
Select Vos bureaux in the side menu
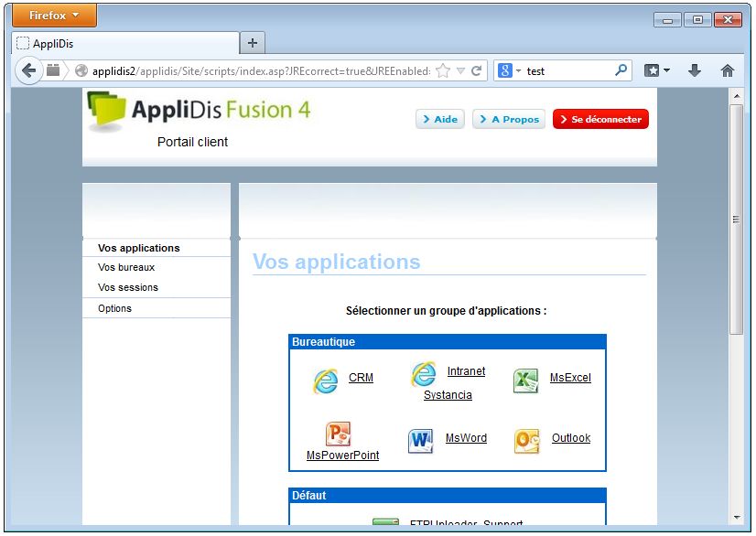(x=126, y=268)
